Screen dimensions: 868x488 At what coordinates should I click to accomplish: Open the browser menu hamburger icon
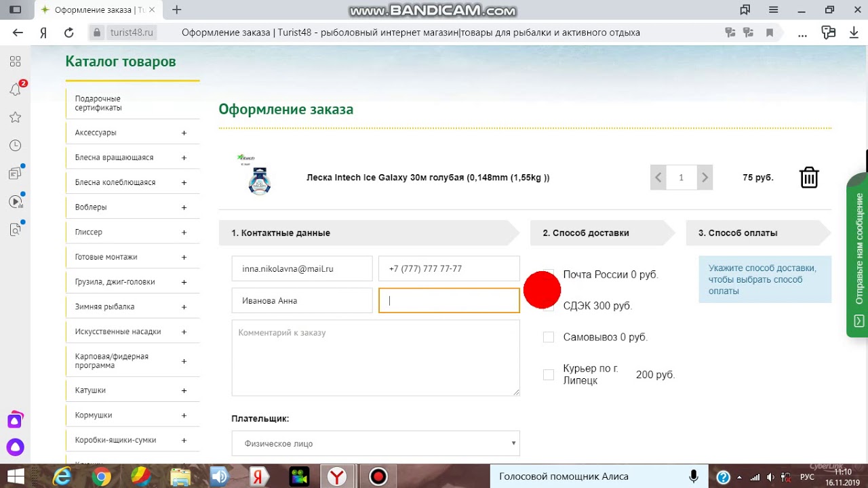[x=773, y=9]
